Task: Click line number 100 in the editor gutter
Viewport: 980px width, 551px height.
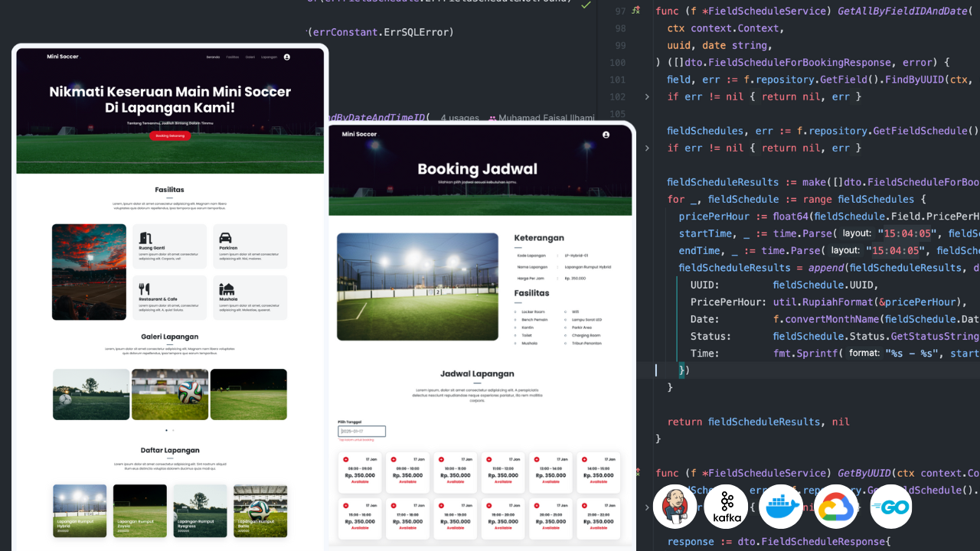Action: point(617,63)
